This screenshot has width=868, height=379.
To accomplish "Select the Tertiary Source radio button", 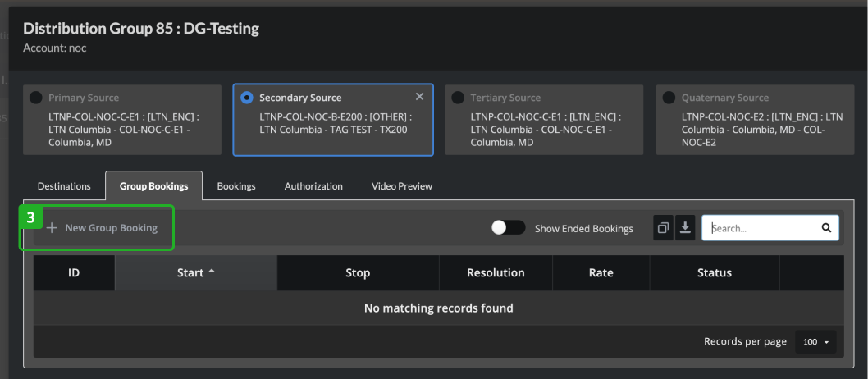I will tap(458, 98).
